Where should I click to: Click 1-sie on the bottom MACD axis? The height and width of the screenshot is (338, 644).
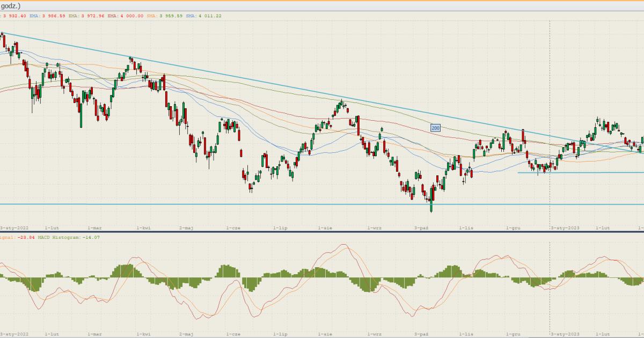tap(325, 334)
